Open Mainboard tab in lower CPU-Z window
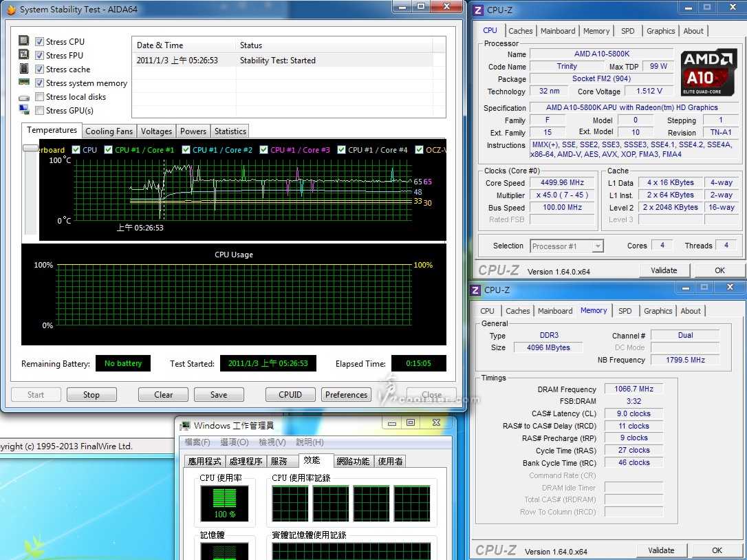Screen dimensions: 747x560 click(x=555, y=311)
